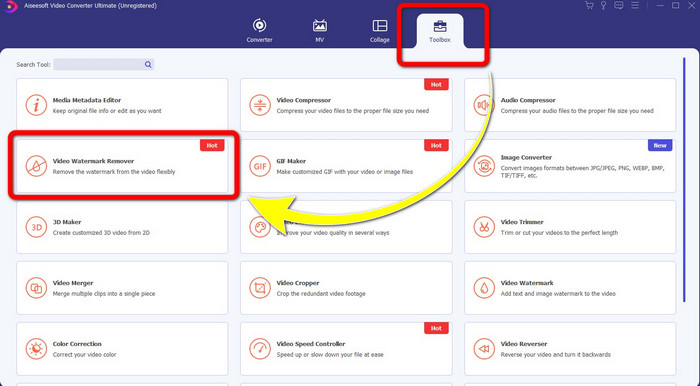The height and width of the screenshot is (386, 700).
Task: Launch Video Watermark Remover title
Action: 93,161
